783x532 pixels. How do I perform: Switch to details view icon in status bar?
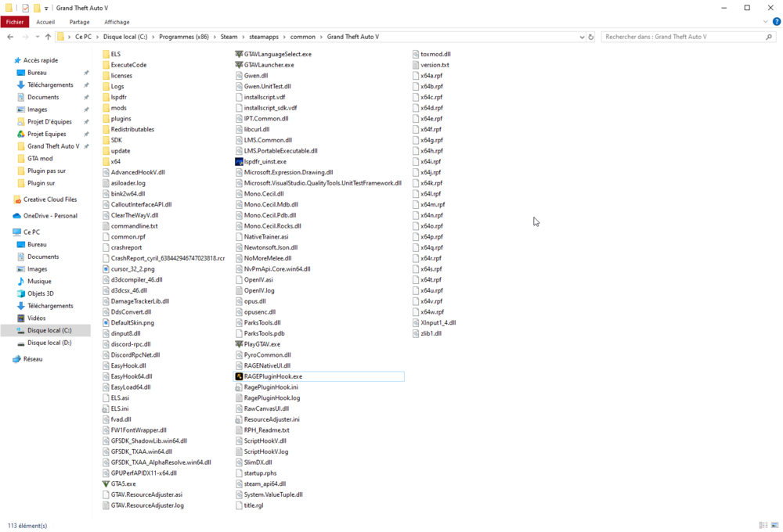pyautogui.click(x=763, y=525)
